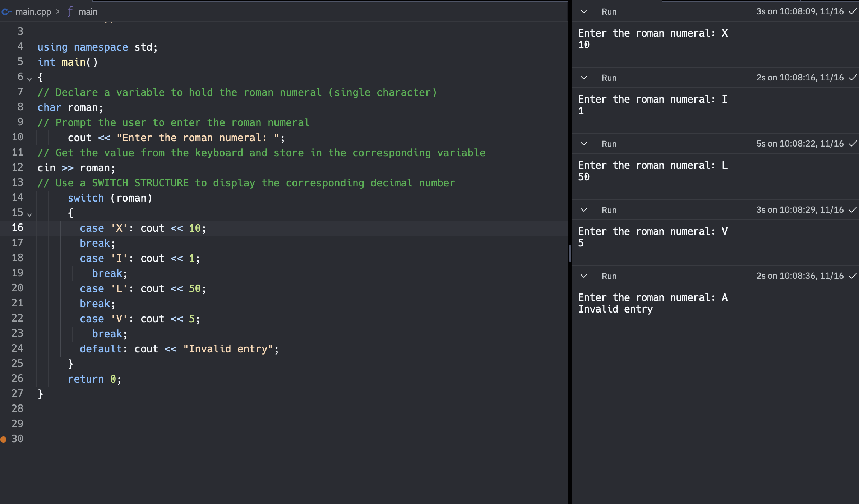This screenshot has height=504, width=859.
Task: Click checkmark icon of the 10:08:09 run
Action: [853, 11]
